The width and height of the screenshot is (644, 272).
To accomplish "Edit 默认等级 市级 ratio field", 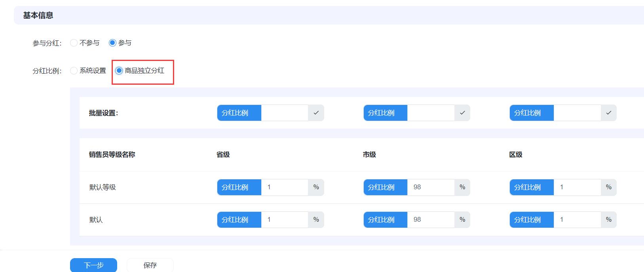I will (x=431, y=187).
